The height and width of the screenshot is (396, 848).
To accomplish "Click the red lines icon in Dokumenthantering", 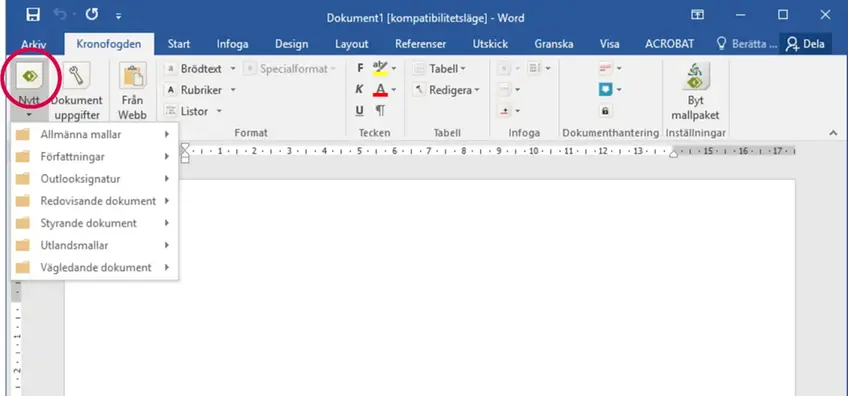I will point(605,68).
